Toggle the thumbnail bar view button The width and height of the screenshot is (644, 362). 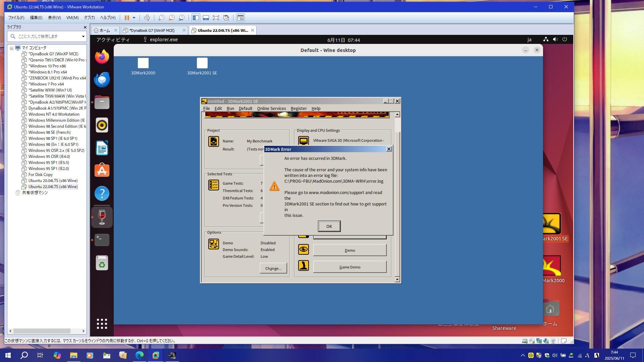[206, 18]
